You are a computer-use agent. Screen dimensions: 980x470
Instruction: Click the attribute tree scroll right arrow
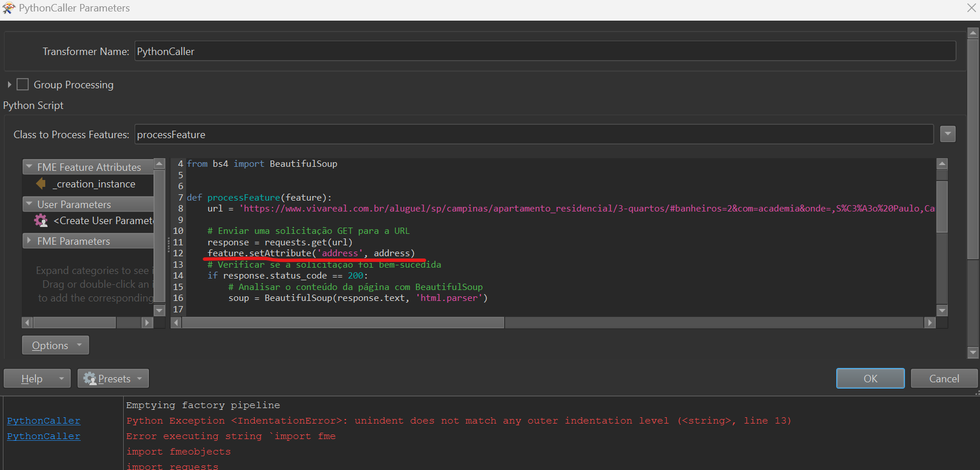point(147,323)
